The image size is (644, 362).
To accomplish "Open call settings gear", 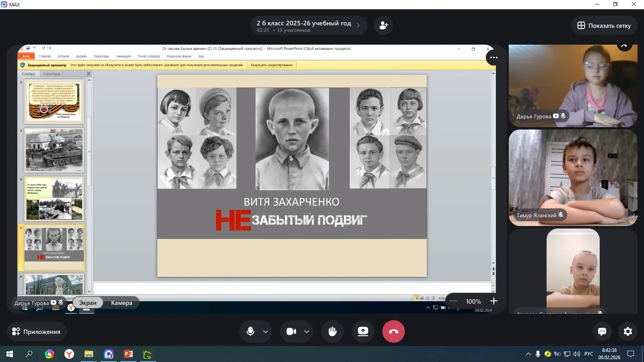I will 627,331.
